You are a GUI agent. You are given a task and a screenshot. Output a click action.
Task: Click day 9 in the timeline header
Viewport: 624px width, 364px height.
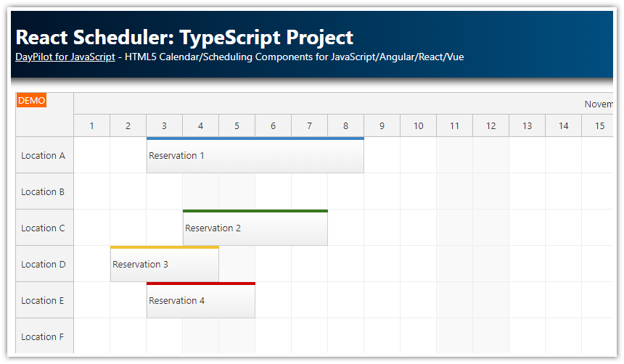tap(382, 126)
